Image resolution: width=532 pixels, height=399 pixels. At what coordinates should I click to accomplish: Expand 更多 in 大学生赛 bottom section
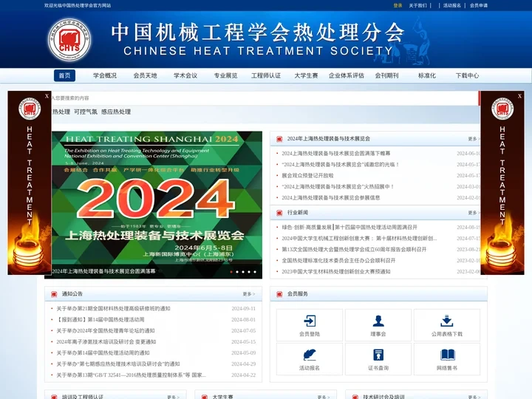point(324,397)
